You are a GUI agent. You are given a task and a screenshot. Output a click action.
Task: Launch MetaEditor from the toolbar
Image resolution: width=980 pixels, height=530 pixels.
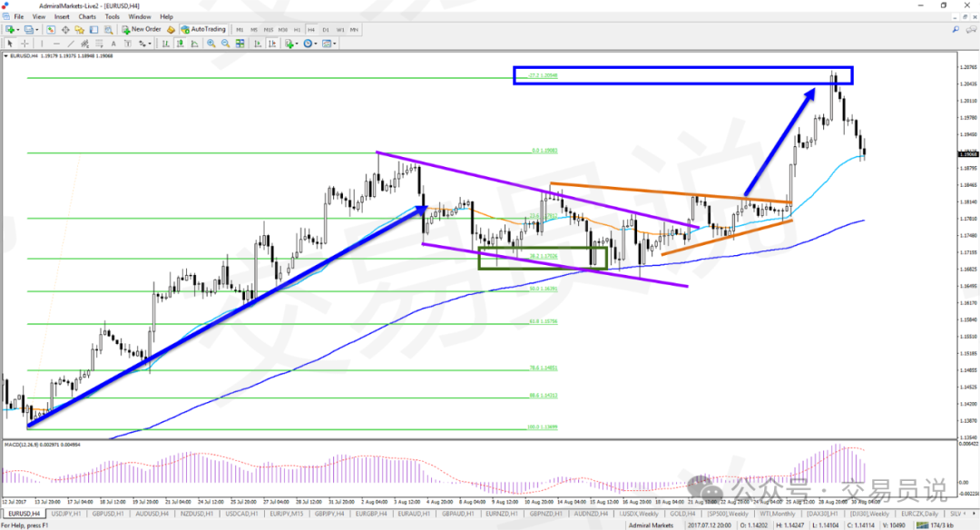pyautogui.click(x=171, y=29)
